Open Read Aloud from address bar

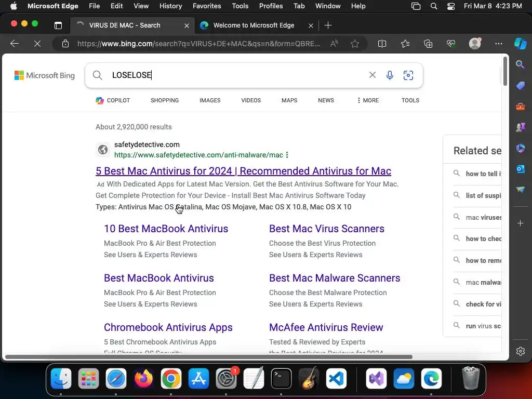coord(334,44)
